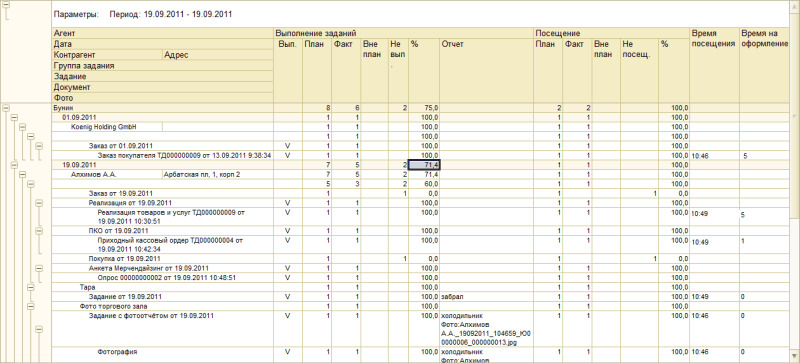Collapse the Бунин agent group
The image size is (800, 363).
click(x=7, y=108)
